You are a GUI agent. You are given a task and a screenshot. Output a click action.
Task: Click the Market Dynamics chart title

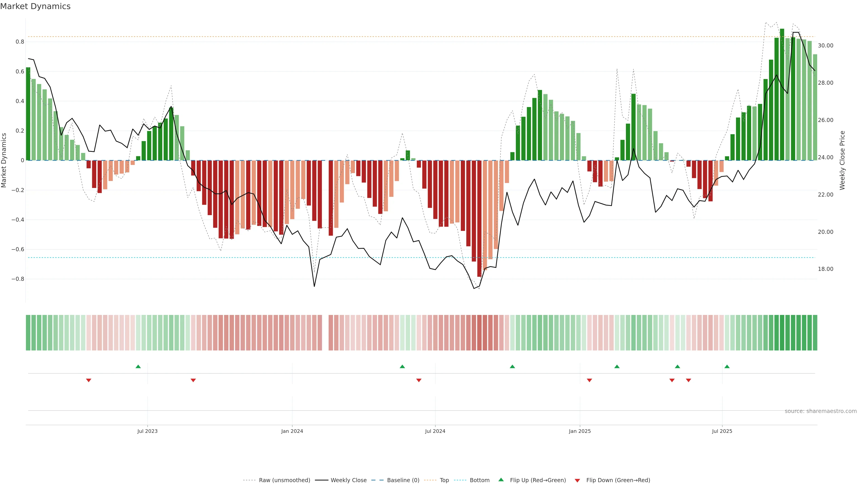[x=35, y=6]
